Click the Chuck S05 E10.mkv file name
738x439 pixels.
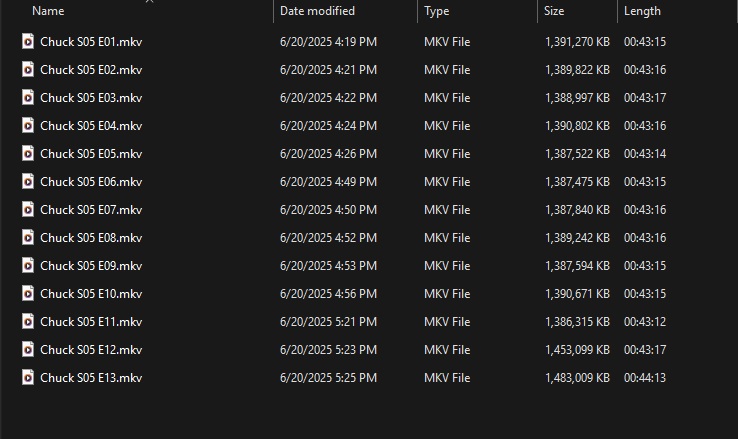tap(91, 294)
